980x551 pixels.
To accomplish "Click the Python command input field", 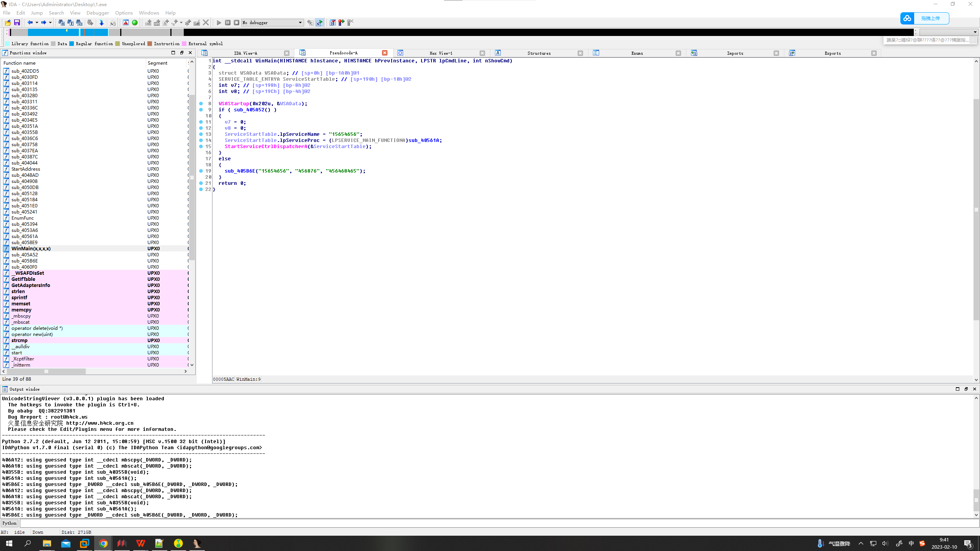I will (x=499, y=523).
